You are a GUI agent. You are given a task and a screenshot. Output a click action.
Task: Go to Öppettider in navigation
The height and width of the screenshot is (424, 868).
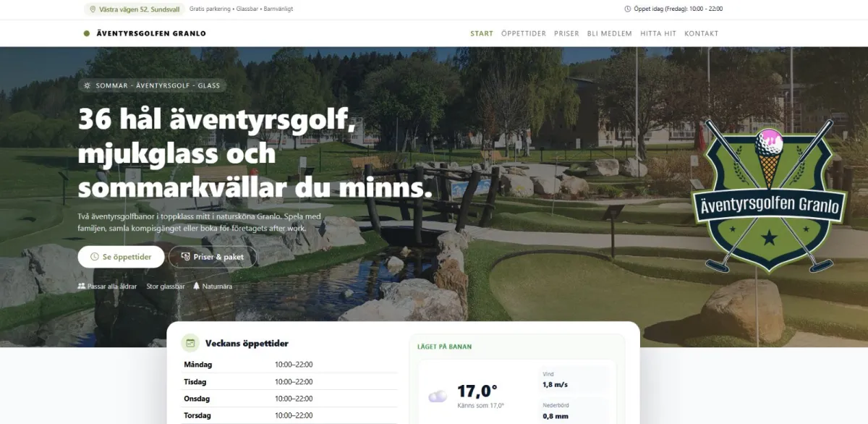click(x=524, y=33)
